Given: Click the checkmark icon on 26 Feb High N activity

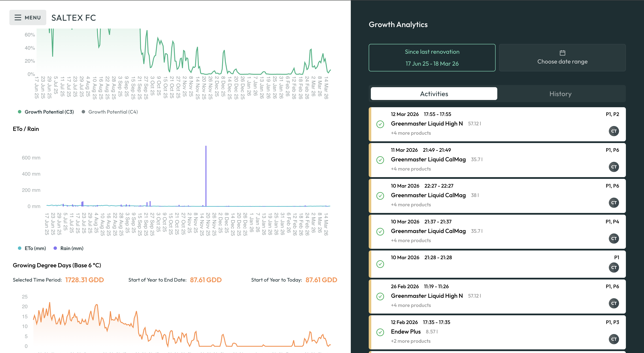Looking at the screenshot, I should point(380,297).
